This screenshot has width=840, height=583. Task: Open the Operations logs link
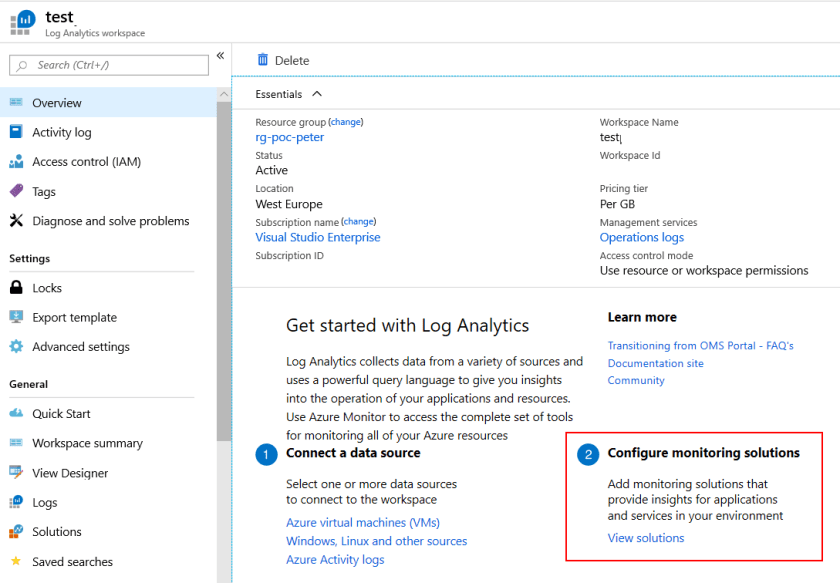tap(642, 238)
